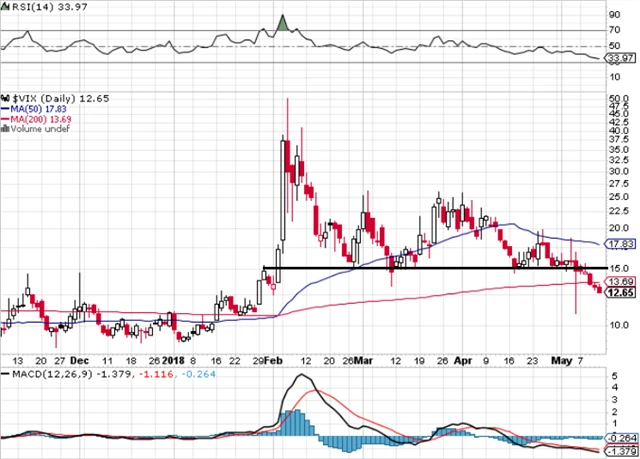The height and width of the screenshot is (459, 640).
Task: Click the 17.83 MA(50) price tag on axis
Action: click(x=617, y=243)
